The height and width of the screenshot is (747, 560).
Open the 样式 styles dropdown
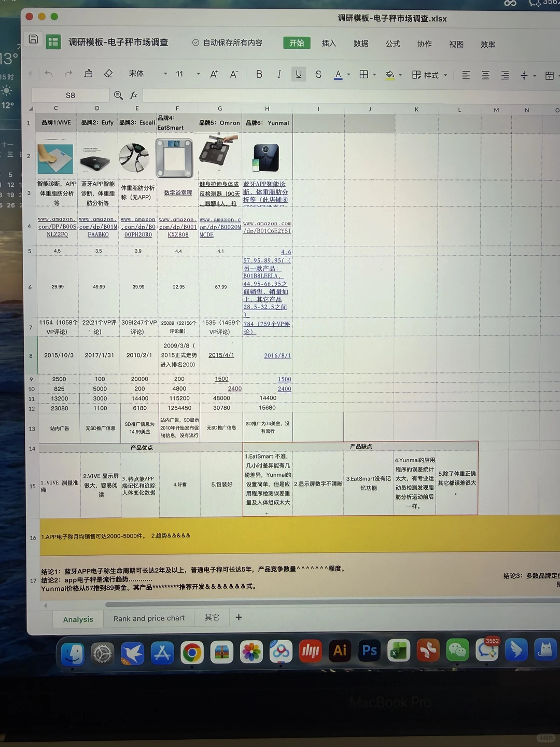coord(429,75)
